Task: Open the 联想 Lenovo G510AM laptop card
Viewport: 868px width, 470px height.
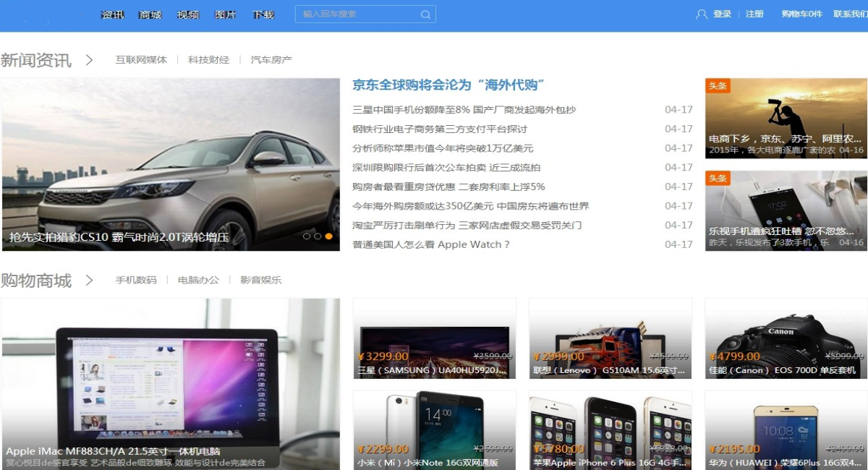Action: coord(610,338)
